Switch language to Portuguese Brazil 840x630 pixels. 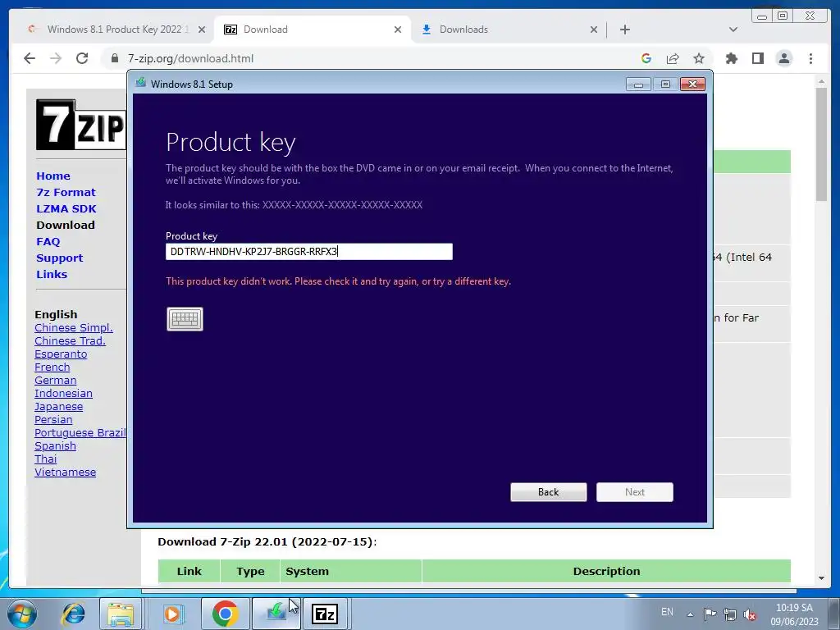point(80,433)
